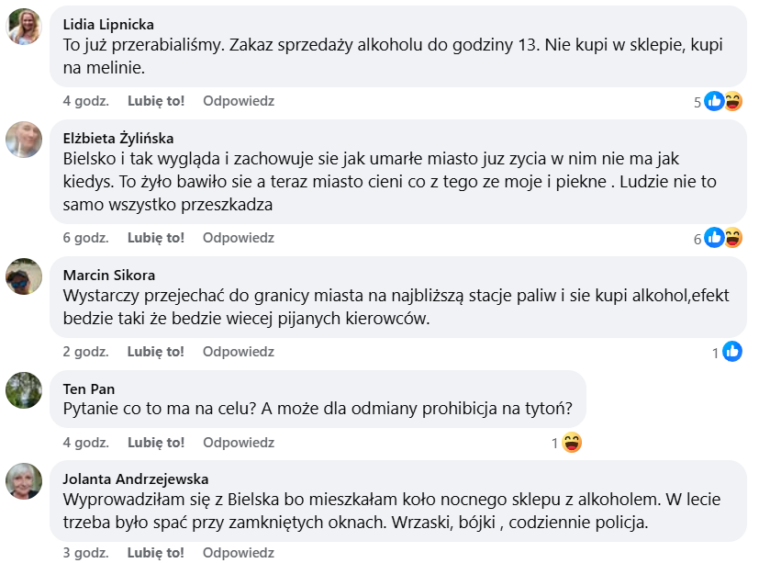Click Jolanta Andrzejewska's profile picture
This screenshot has width=770, height=563.
click(x=24, y=481)
